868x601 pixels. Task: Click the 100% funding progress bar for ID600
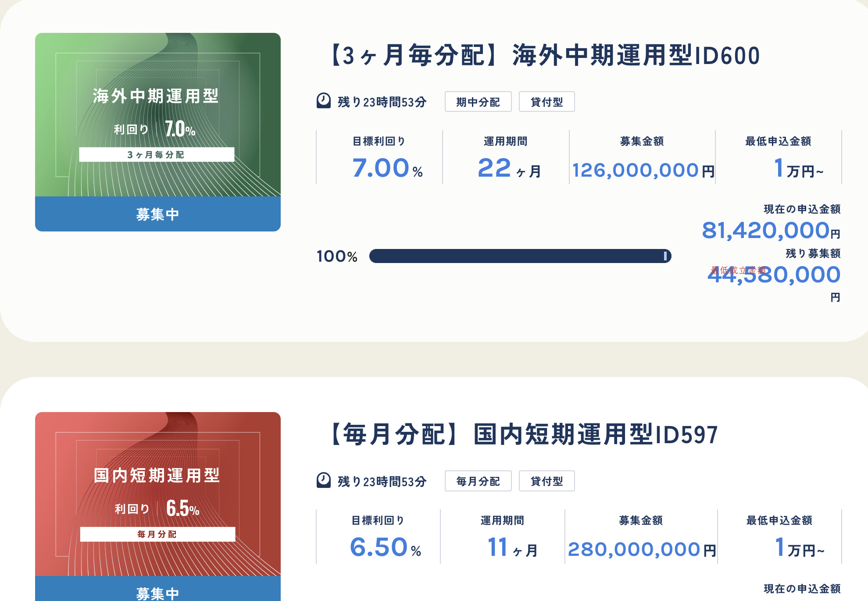coord(520,256)
